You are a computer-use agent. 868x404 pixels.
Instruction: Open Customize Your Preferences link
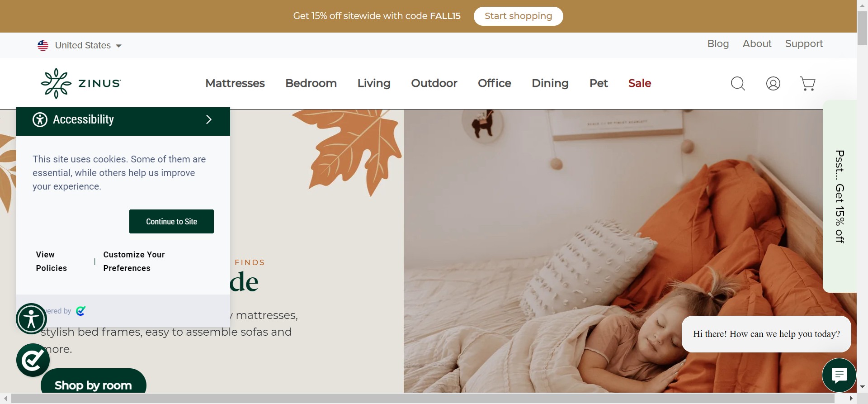(x=134, y=261)
